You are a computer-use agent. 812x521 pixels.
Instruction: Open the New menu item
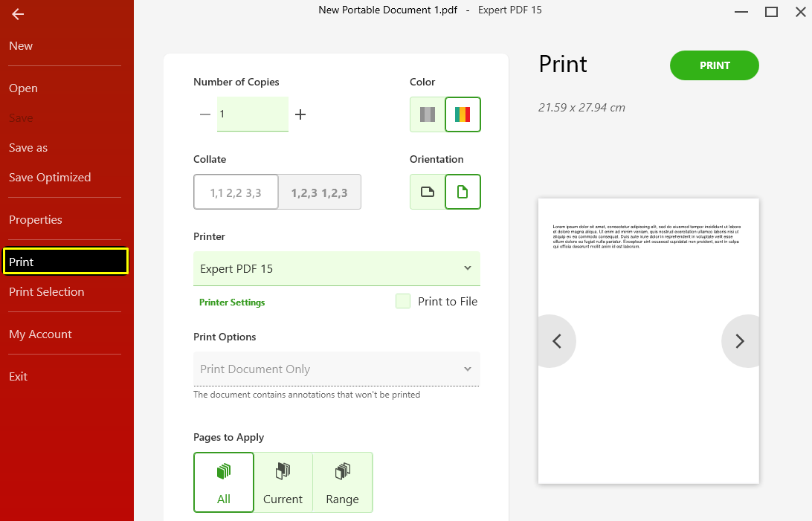(21, 46)
